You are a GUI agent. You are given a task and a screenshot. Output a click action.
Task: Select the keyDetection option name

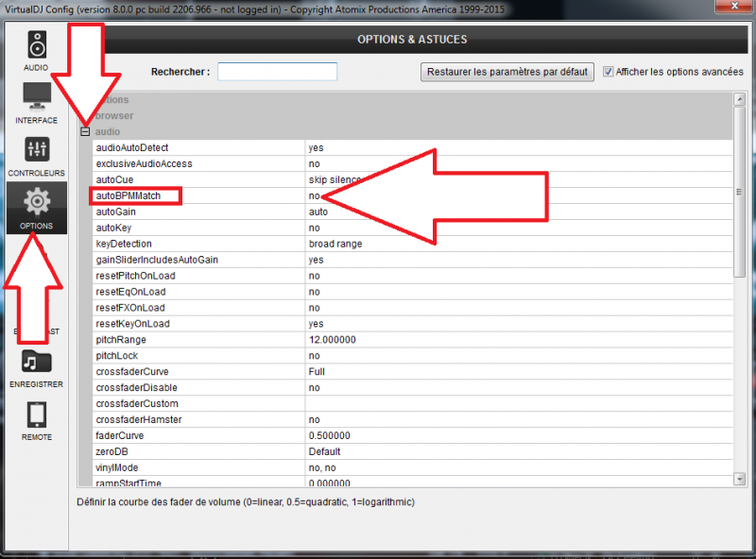(x=124, y=244)
